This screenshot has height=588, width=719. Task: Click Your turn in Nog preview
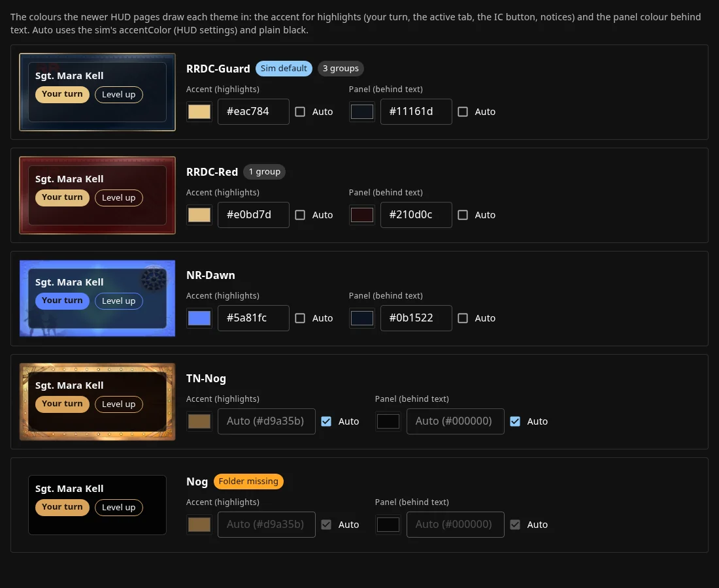click(x=62, y=508)
